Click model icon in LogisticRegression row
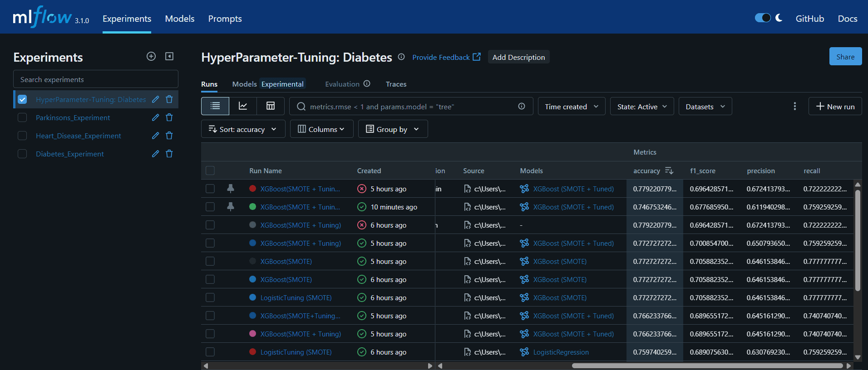The width and height of the screenshot is (868, 370). click(x=524, y=352)
